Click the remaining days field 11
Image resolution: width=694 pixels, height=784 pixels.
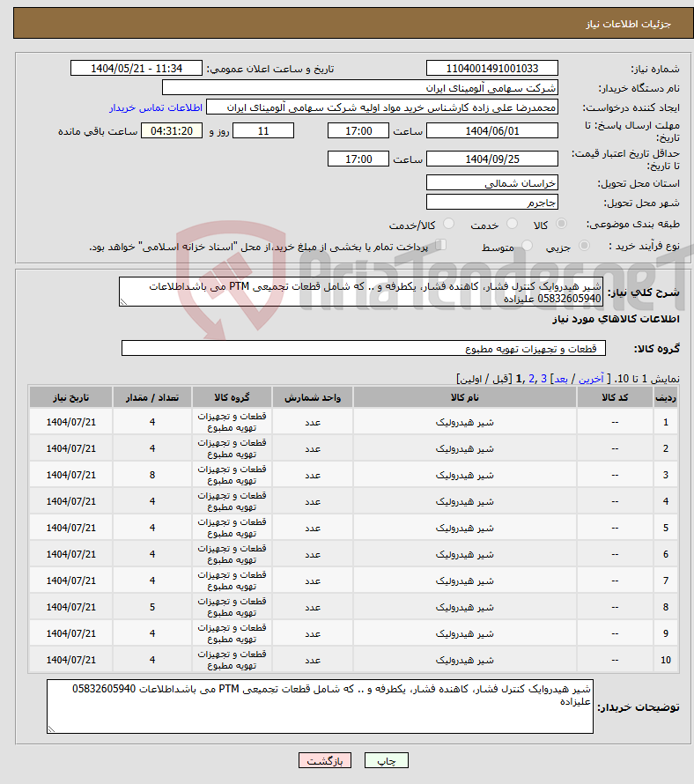pos(263,131)
